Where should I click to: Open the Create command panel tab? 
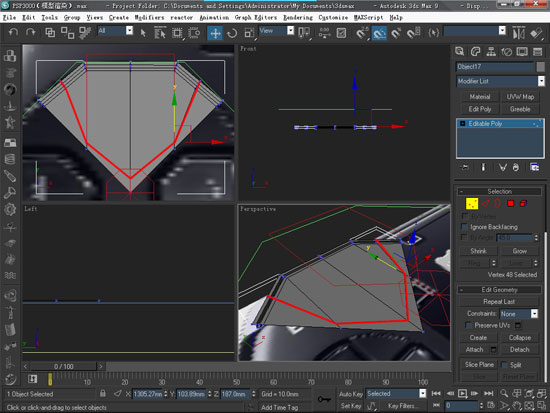(460, 52)
